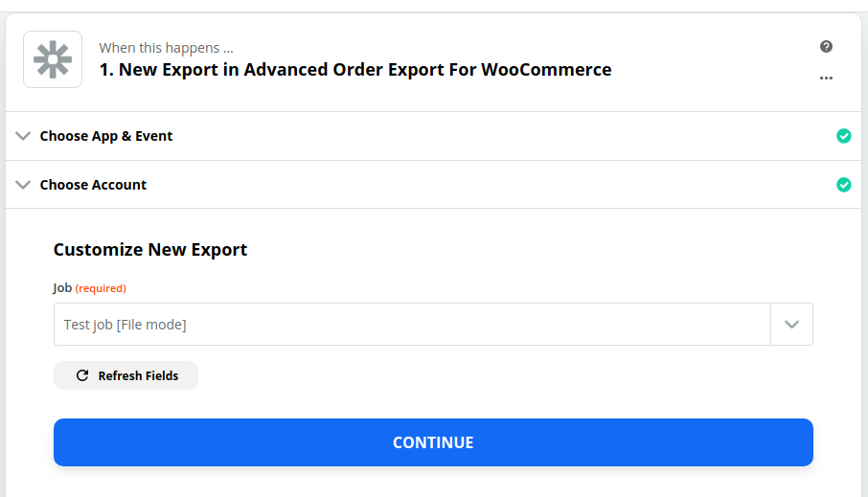Click the Test job [File mode] field

pos(412,325)
